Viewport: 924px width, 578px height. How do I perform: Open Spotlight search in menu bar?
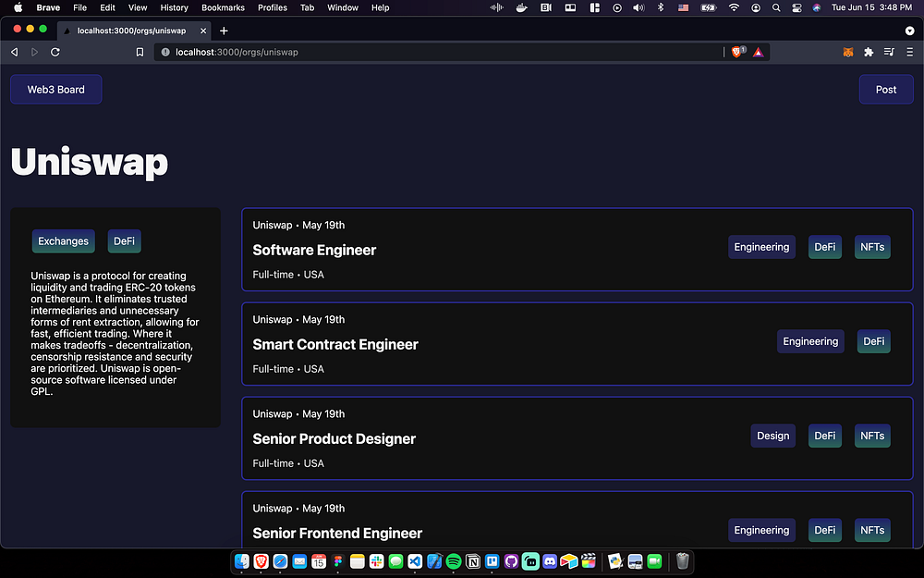(x=776, y=7)
